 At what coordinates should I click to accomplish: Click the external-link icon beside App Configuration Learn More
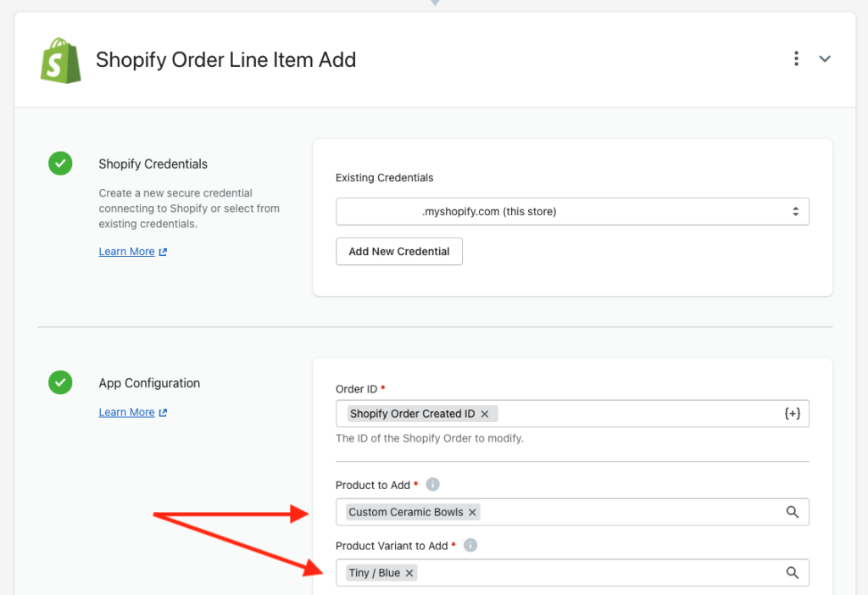pos(163,413)
